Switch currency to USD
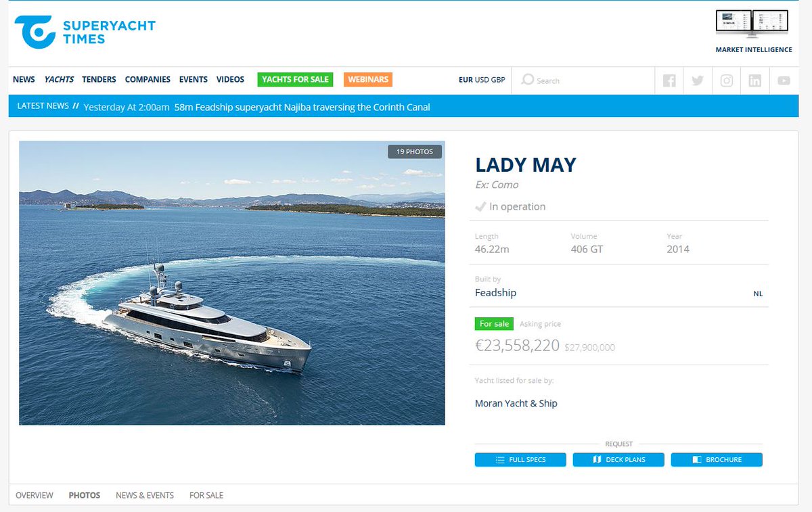 point(482,80)
